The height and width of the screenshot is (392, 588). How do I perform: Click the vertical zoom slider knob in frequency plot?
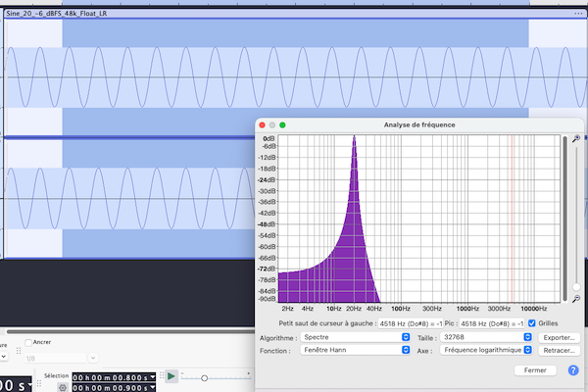pyautogui.click(x=576, y=287)
